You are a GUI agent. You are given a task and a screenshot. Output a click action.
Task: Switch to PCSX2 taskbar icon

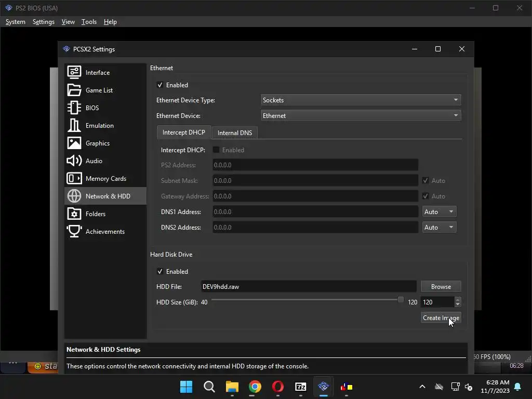323,387
